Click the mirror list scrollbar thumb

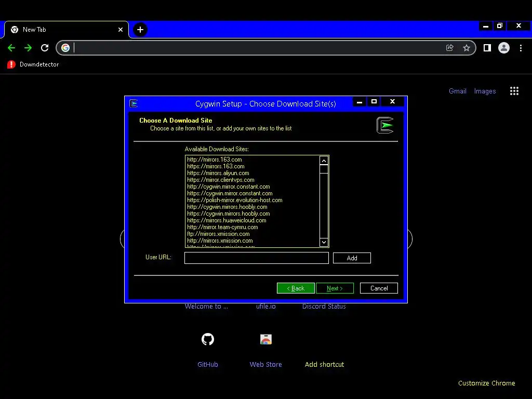[324, 169]
